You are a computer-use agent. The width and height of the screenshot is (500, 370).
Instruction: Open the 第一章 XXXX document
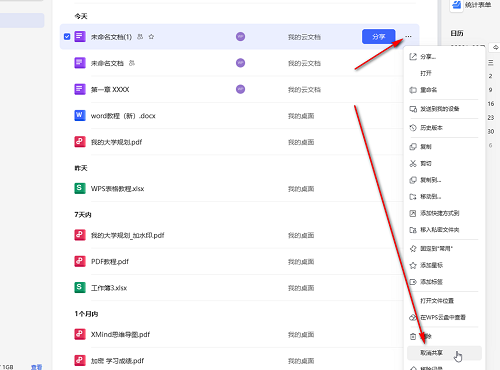click(110, 89)
